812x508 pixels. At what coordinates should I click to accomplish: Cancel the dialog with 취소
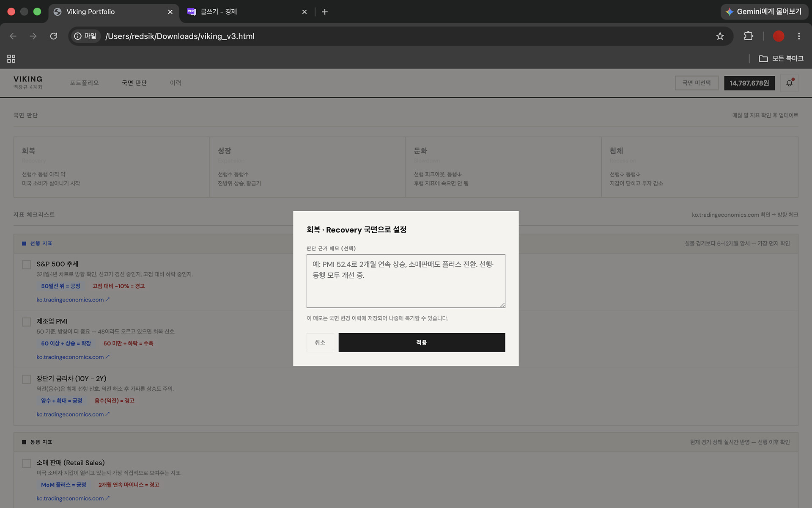(x=320, y=342)
